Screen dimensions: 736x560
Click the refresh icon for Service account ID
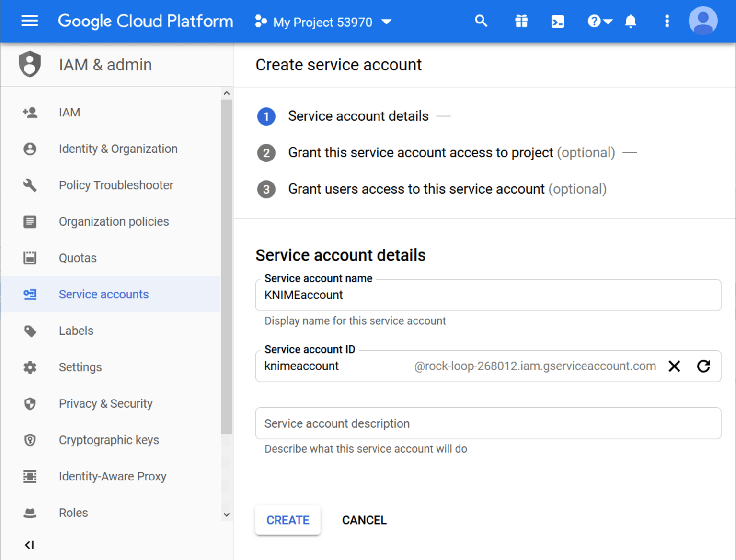(703, 366)
